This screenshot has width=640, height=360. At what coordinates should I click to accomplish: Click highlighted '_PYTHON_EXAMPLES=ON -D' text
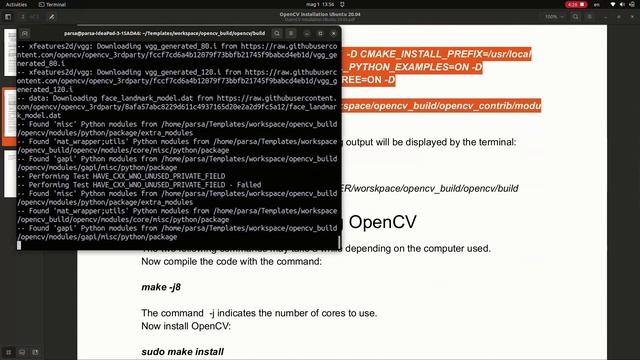[x=411, y=67]
